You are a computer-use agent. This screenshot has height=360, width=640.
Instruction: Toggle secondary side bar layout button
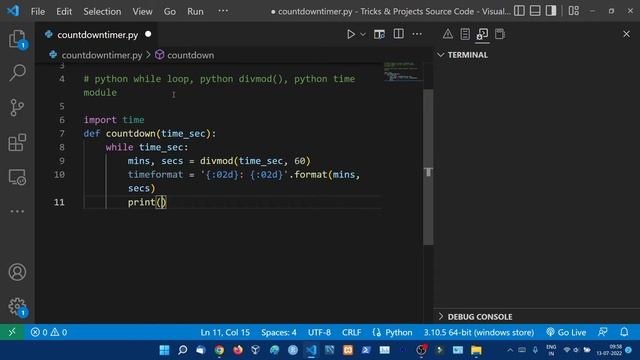point(551,11)
